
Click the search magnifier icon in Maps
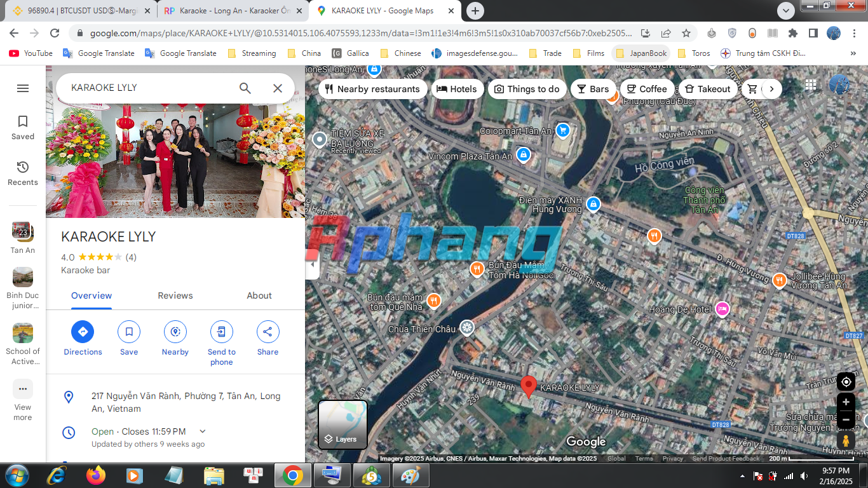[245, 88]
